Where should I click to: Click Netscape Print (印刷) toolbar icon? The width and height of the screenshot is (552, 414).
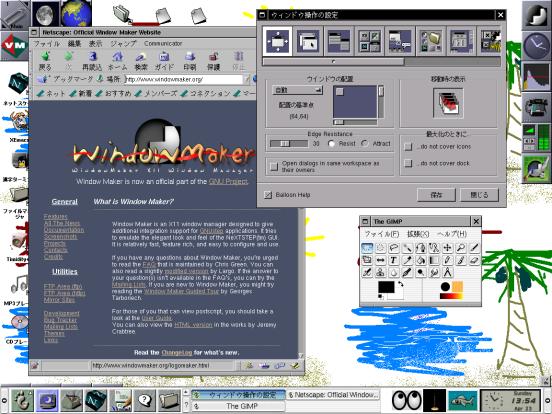pos(189,61)
